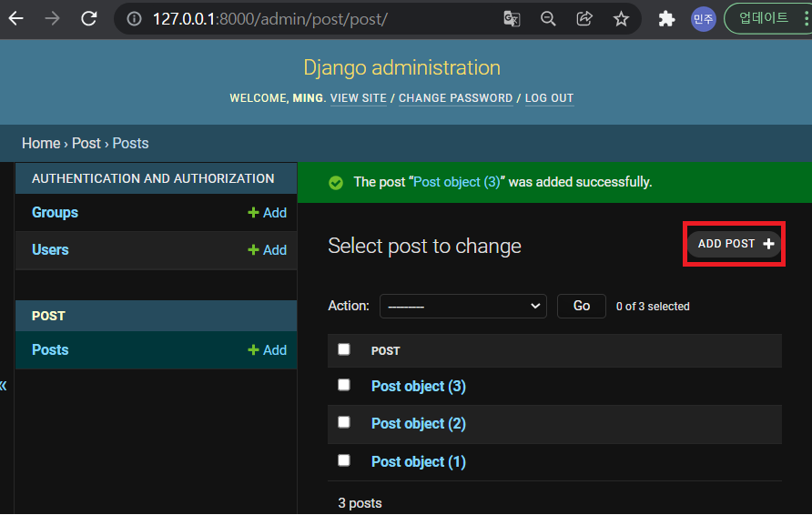Click the VIEW SITE link
This screenshot has height=515, width=812.
click(359, 98)
